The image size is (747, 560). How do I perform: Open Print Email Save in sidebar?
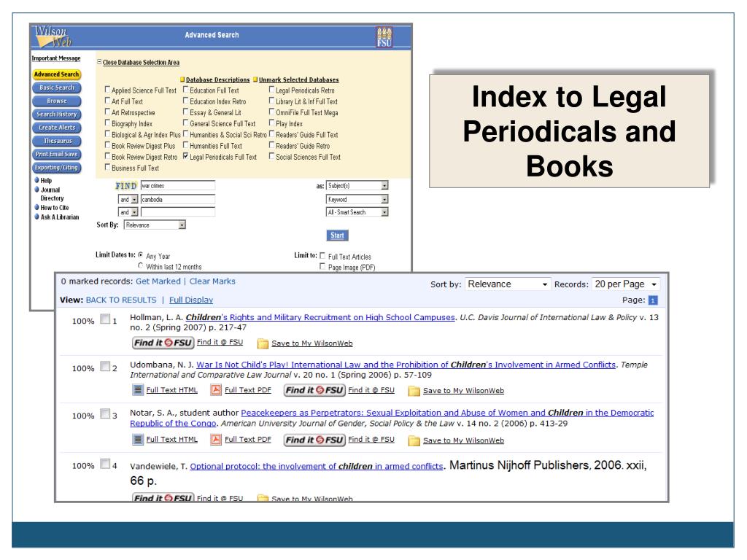(56, 155)
